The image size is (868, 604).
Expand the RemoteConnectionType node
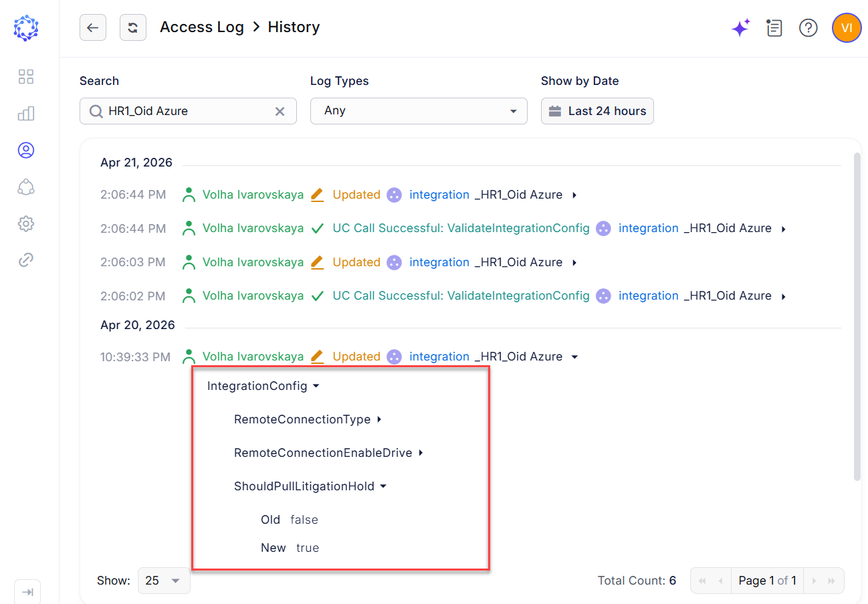coord(379,419)
